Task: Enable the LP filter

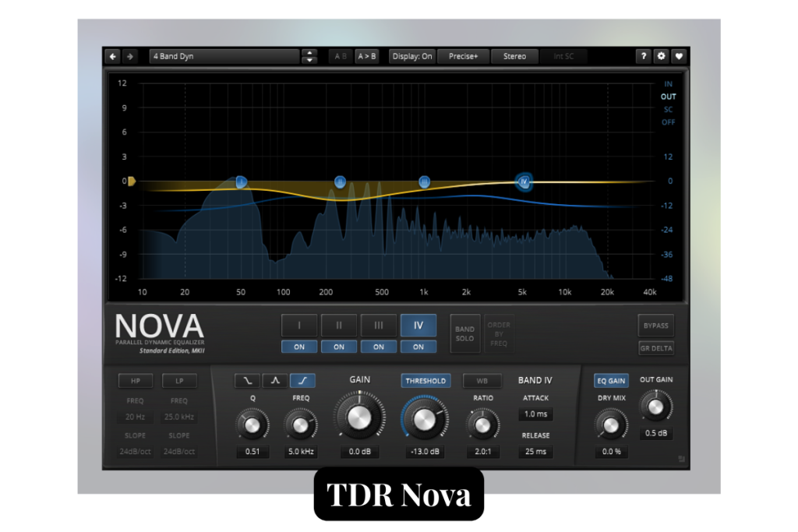Action: 179,380
